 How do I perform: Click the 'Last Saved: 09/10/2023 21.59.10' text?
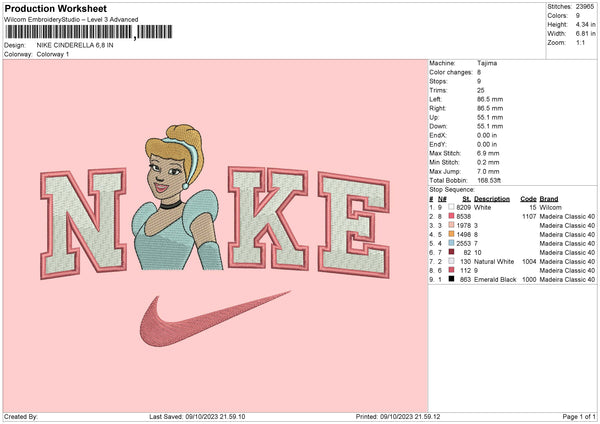pyautogui.click(x=197, y=417)
